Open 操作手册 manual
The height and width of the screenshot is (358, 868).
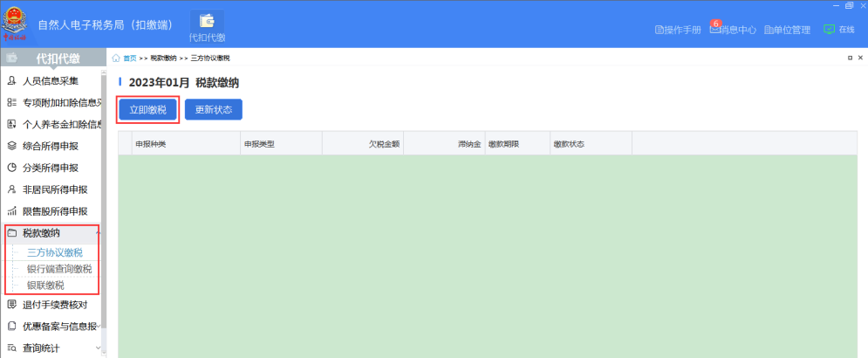pyautogui.click(x=678, y=30)
